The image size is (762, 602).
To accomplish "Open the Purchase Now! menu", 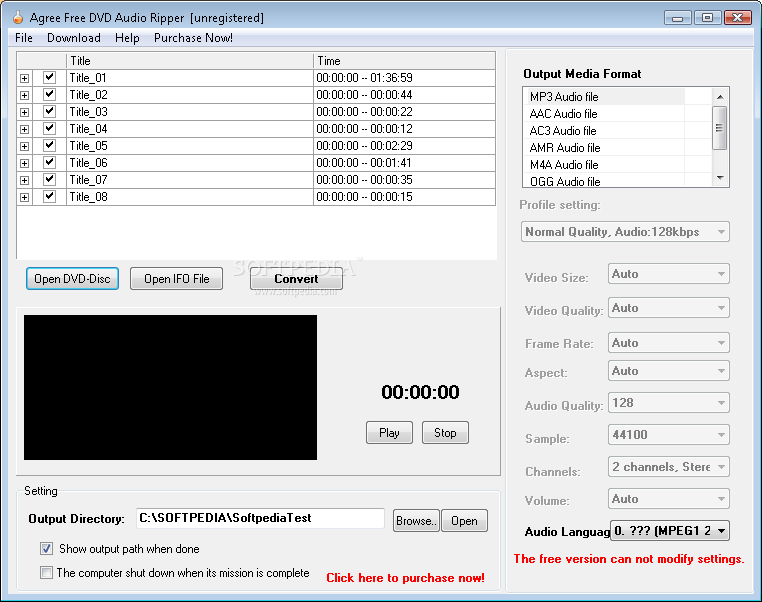I will [x=193, y=38].
